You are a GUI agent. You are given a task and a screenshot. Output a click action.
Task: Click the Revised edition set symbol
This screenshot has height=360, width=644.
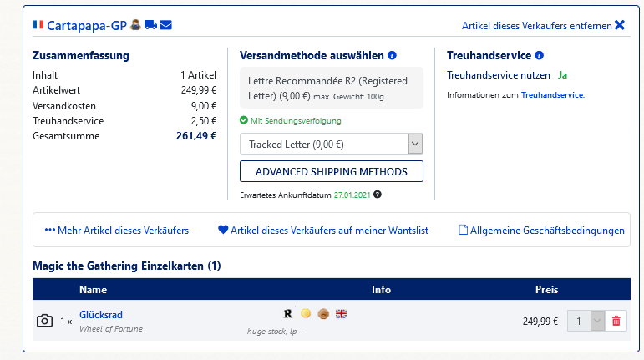[288, 314]
